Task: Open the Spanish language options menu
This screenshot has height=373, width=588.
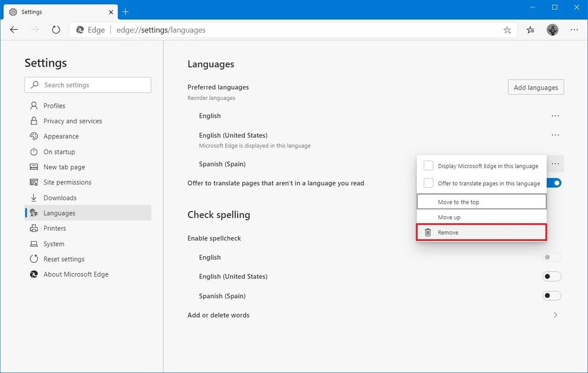Action: point(555,164)
